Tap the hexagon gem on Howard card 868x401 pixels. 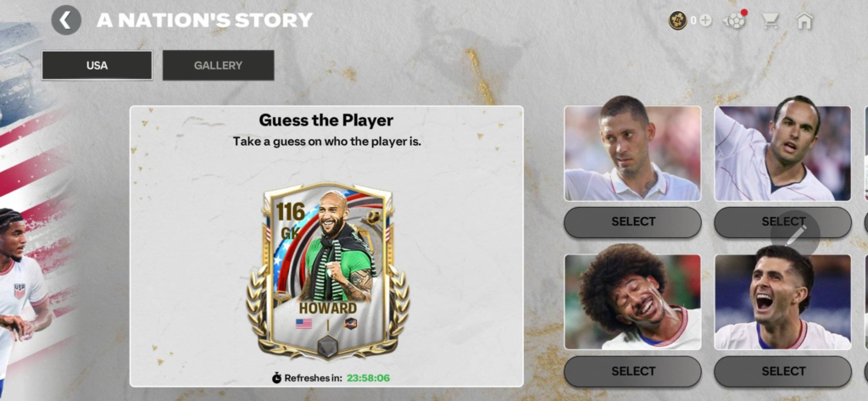(327, 346)
